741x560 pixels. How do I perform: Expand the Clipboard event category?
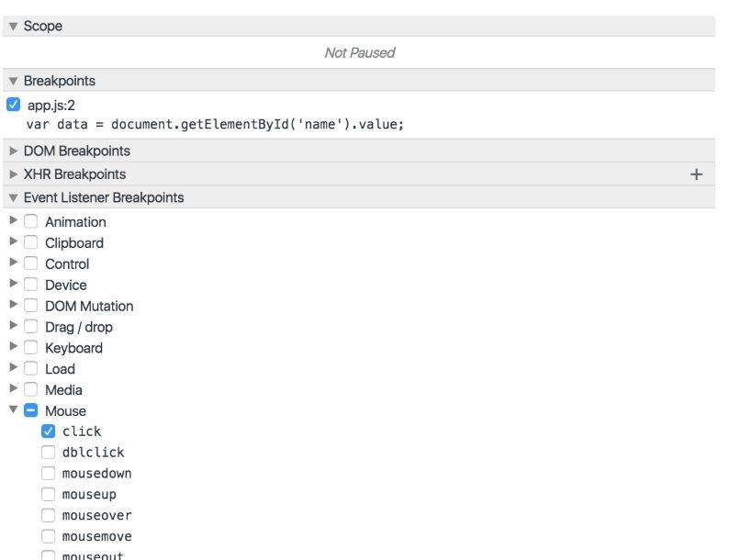(13, 242)
